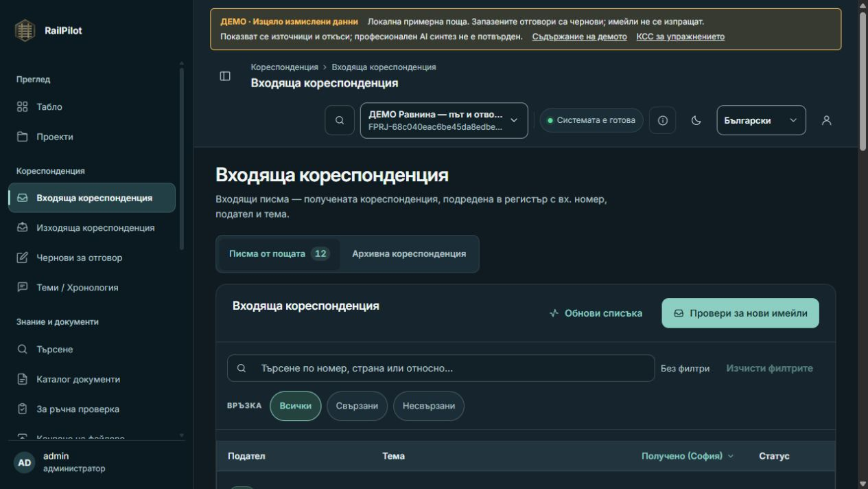Screen dimensions: 868x489
Task: Switch to Архивна кореспонденция tab
Action: [x=409, y=254]
